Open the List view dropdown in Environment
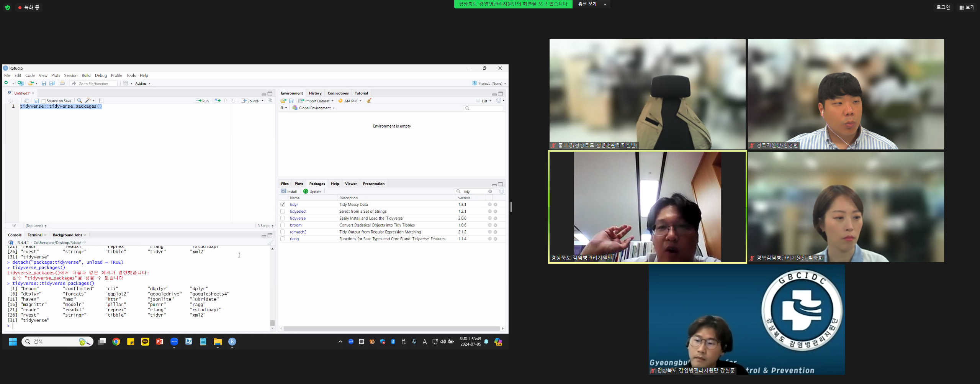Viewport: 980px width, 384px height. click(x=484, y=101)
